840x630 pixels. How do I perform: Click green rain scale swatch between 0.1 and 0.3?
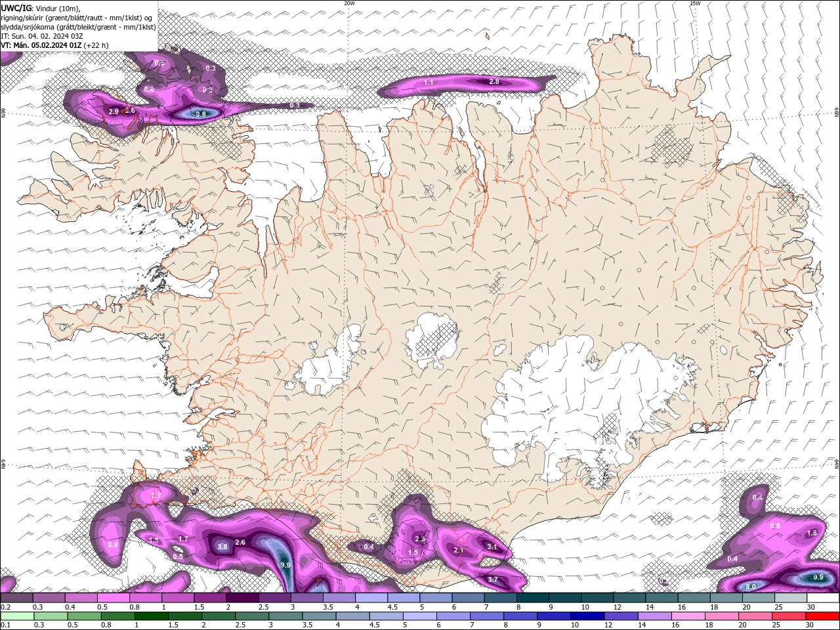coord(16,616)
